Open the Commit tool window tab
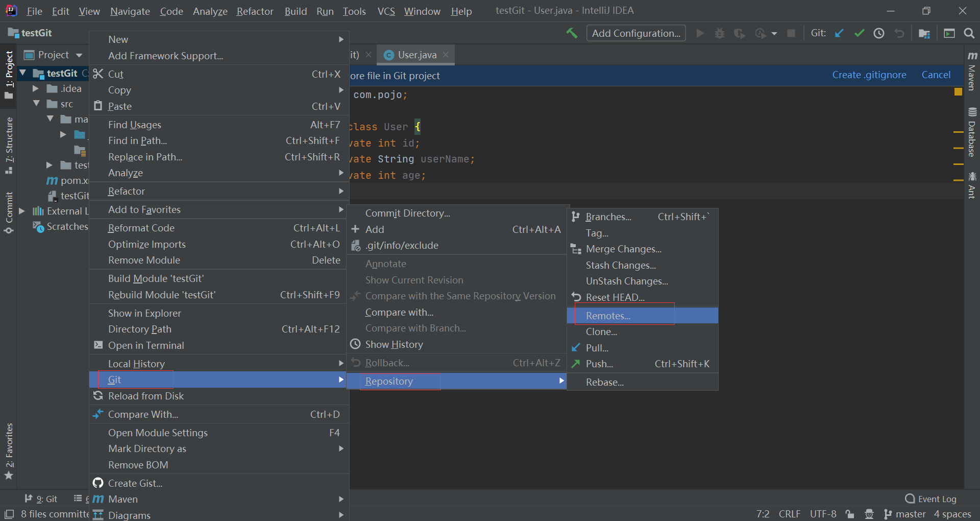Viewport: 980px width, 521px height. point(9,213)
